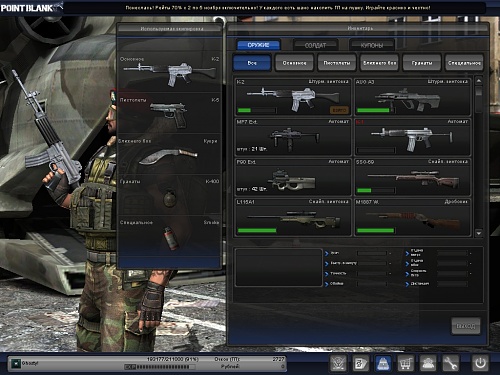Select the K-2 assault rifle in inventory grid
500x375 pixels.
tap(293, 97)
